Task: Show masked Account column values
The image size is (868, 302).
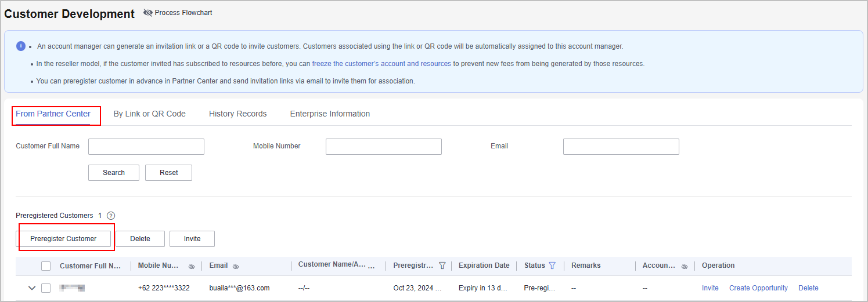Action: (685, 267)
